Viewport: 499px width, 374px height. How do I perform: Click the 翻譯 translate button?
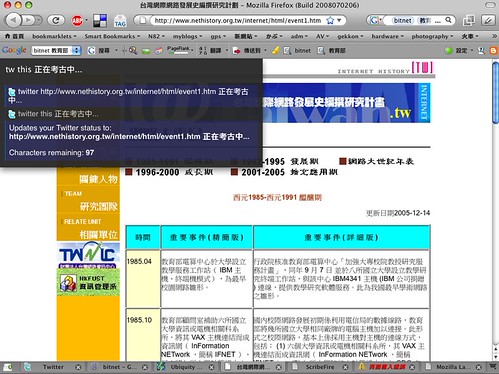tap(211, 50)
